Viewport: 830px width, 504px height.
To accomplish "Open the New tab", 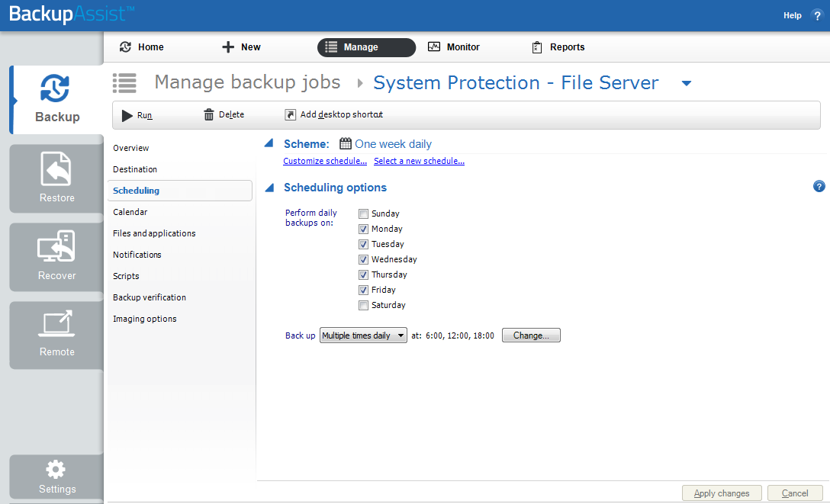I will tap(241, 47).
